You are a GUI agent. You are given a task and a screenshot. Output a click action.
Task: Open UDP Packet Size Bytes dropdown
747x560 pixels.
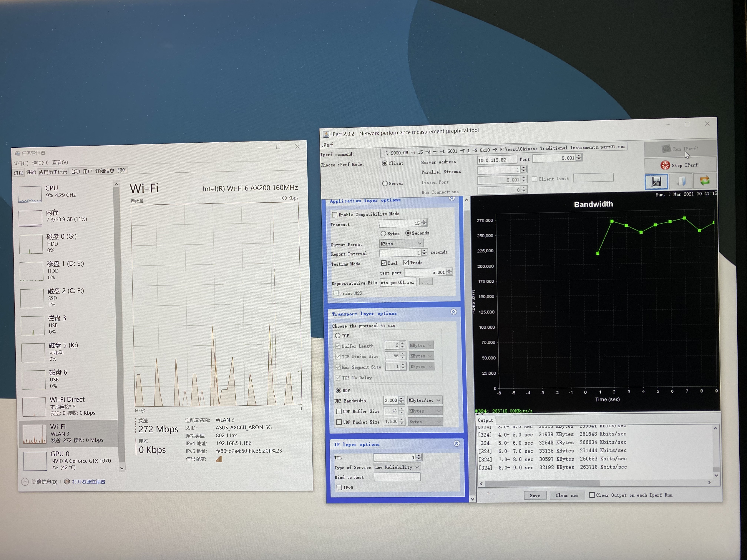426,422
